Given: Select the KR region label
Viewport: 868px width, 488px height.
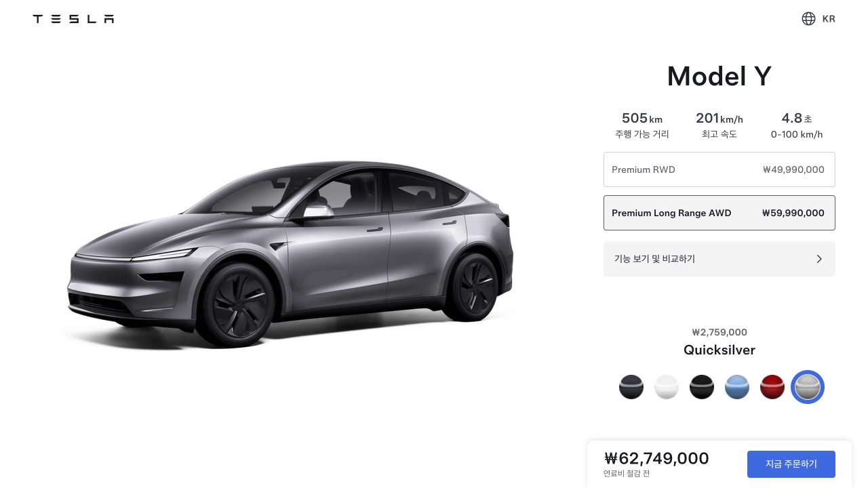Looking at the screenshot, I should pos(829,19).
